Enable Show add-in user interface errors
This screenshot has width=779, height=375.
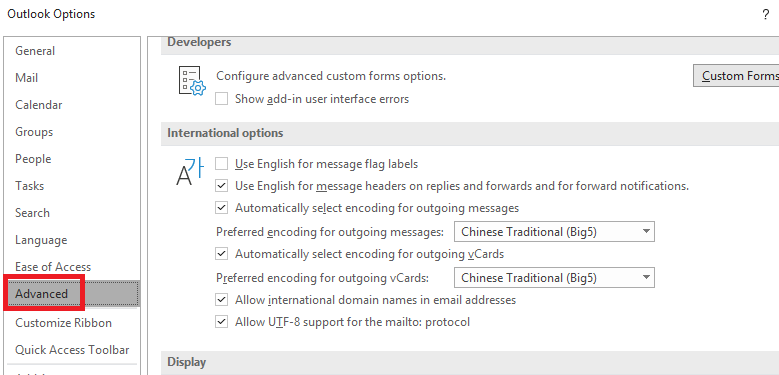(x=222, y=99)
